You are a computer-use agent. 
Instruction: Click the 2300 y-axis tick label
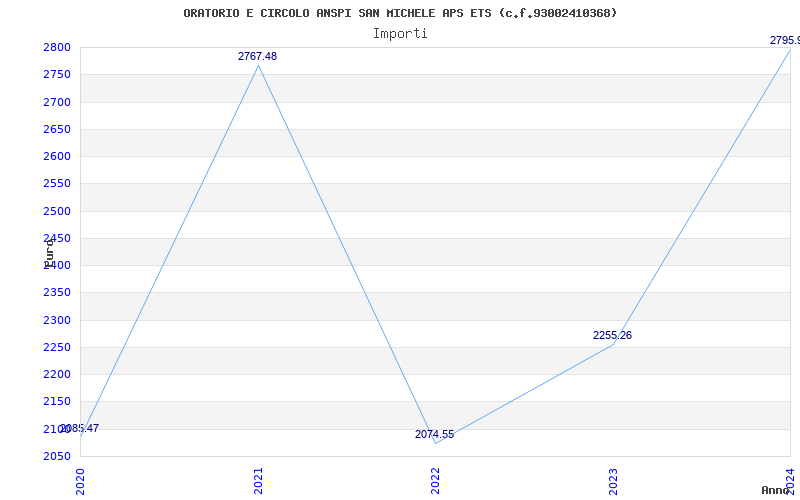[57, 320]
